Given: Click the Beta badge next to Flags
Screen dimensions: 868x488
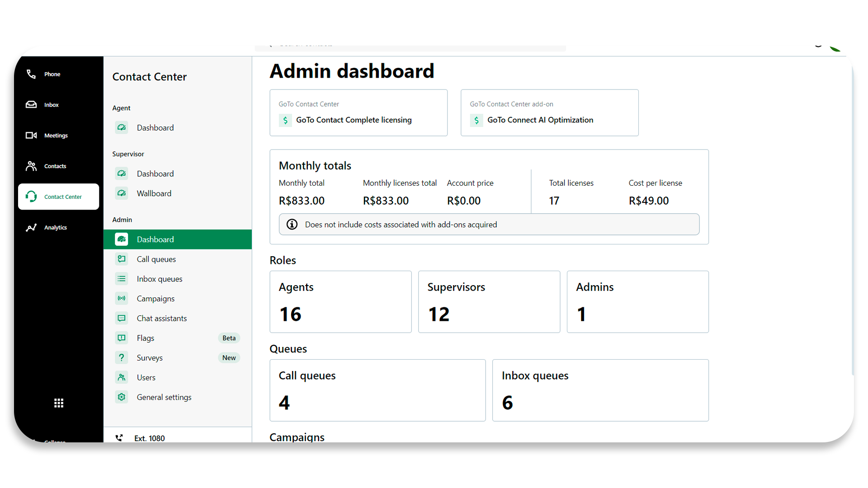Looking at the screenshot, I should [x=229, y=338].
